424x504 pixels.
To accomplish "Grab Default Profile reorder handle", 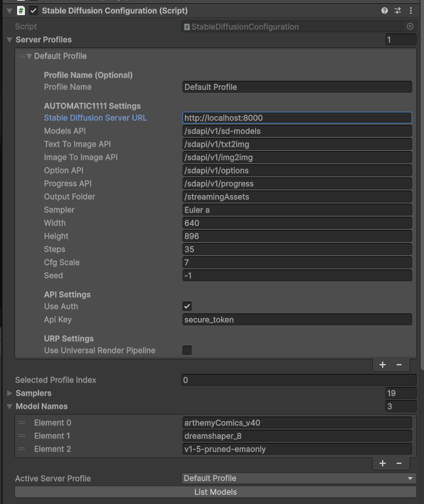I will click(x=21, y=56).
